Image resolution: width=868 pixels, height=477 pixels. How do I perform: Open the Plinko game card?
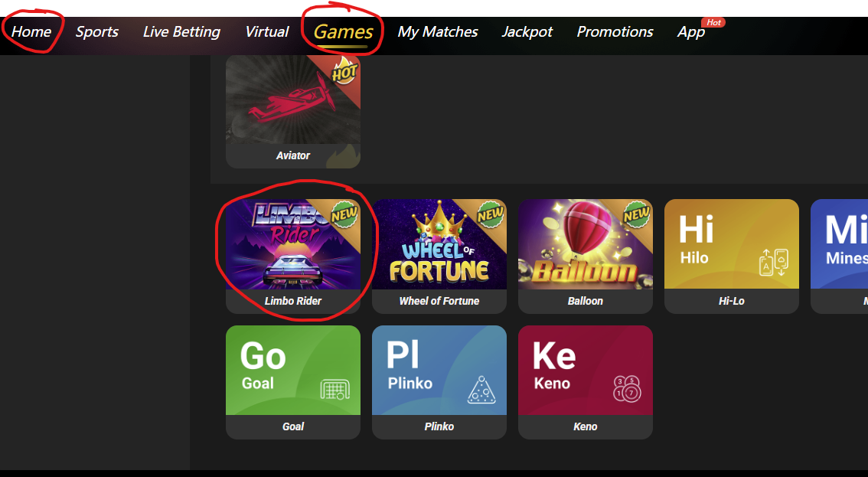tap(439, 382)
